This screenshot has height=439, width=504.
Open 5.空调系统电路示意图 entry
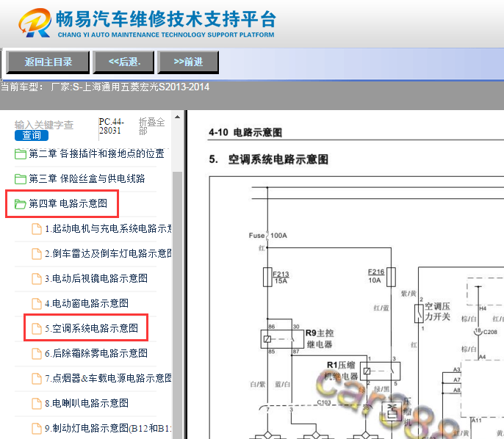[91, 328]
